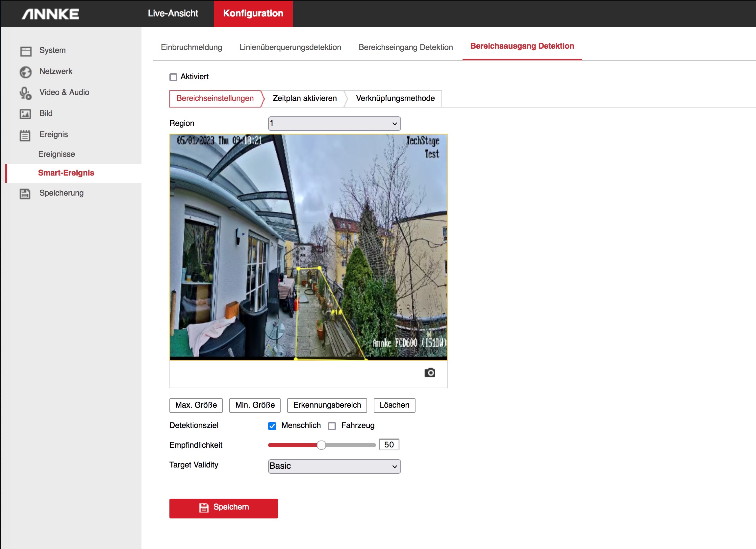The height and width of the screenshot is (549, 756).
Task: Switch to Live-Ansicht view
Action: click(173, 13)
